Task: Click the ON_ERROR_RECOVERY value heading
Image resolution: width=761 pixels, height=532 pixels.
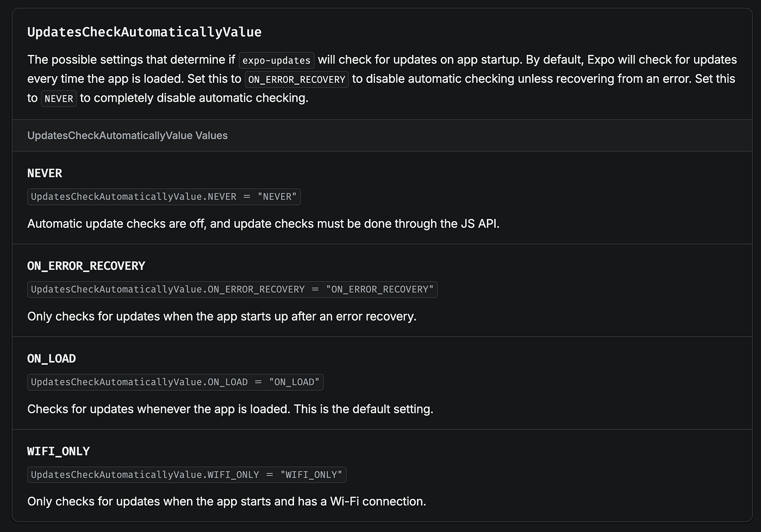Action: [86, 266]
